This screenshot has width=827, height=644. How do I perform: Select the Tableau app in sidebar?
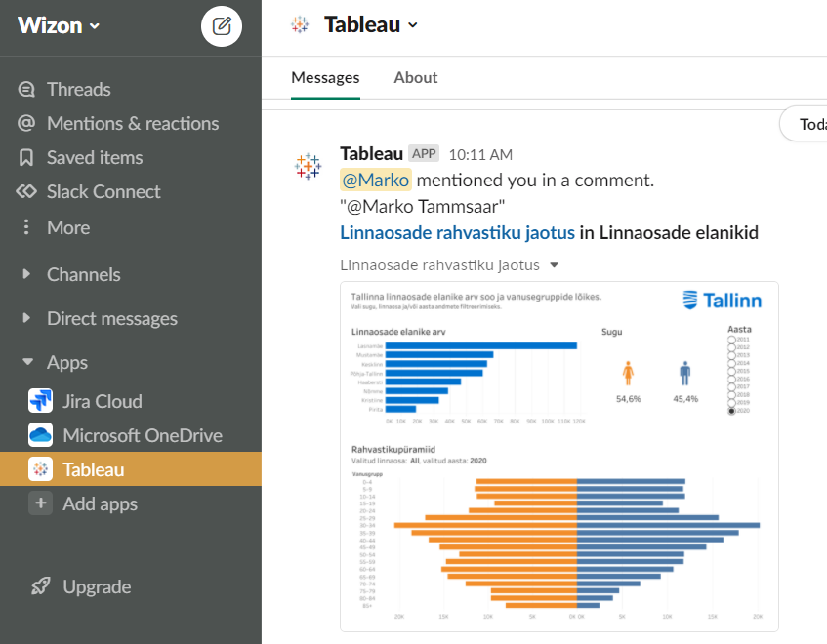(x=131, y=469)
